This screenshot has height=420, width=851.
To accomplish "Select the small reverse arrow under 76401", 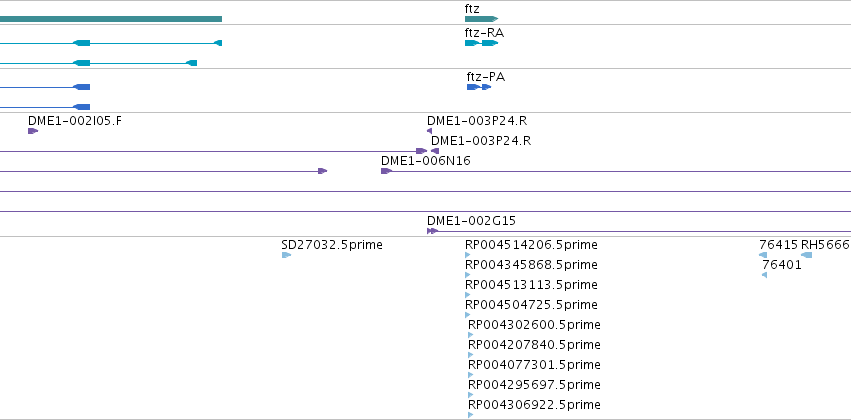I will coord(764,275).
